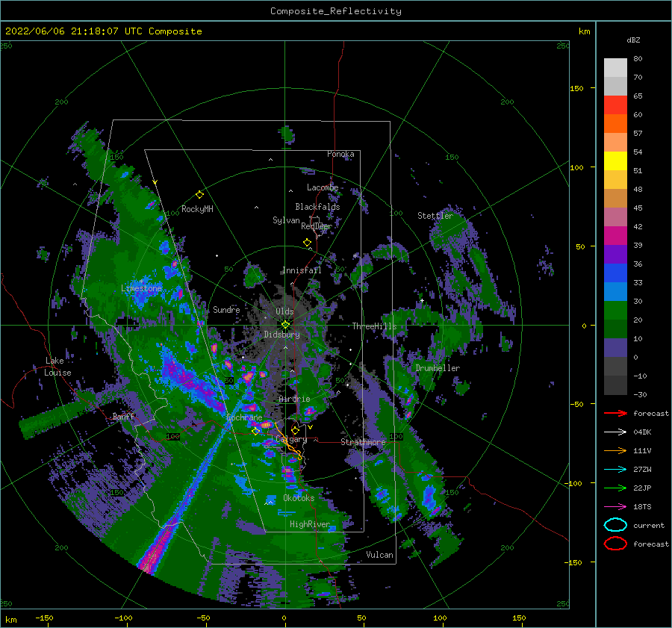The height and width of the screenshot is (628, 672).
Task: Click the Vulcan town label
Action: click(380, 555)
